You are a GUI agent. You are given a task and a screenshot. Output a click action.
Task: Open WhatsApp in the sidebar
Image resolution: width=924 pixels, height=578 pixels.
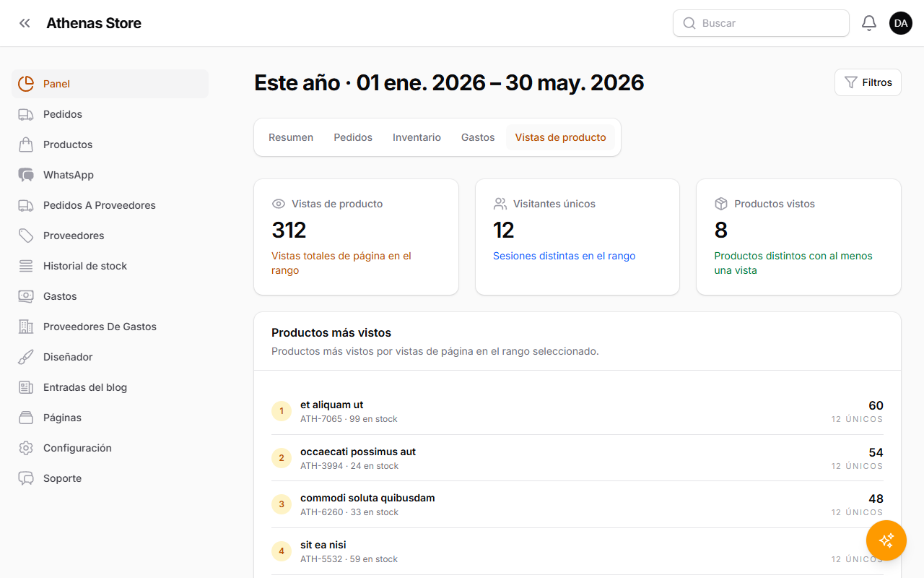tap(110, 175)
